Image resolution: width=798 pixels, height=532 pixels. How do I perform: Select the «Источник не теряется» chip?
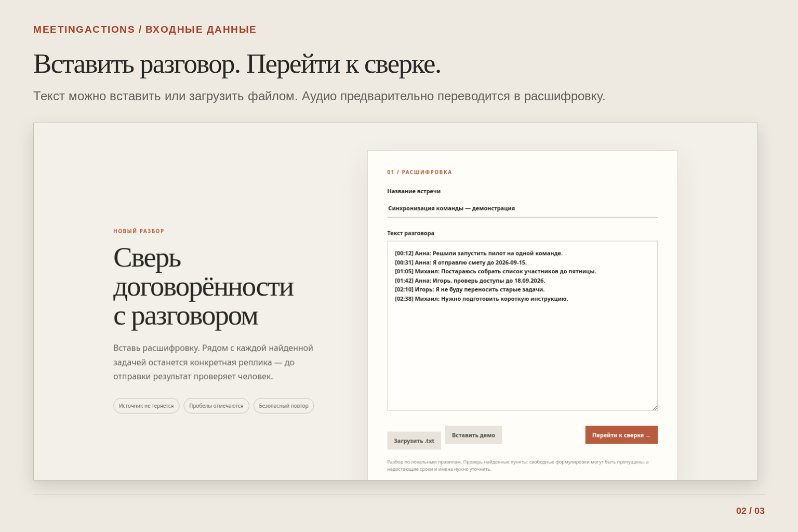[147, 406]
